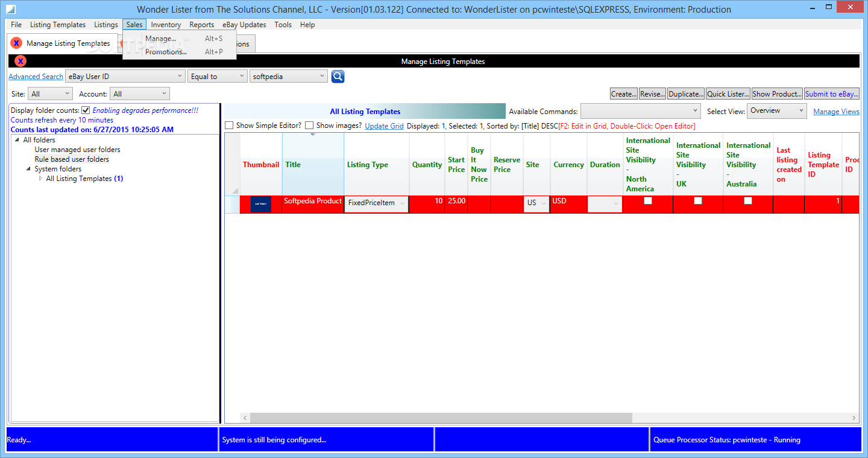This screenshot has width=868, height=458.
Task: Enable the Show Simple Editor checkbox
Action: pos(229,126)
